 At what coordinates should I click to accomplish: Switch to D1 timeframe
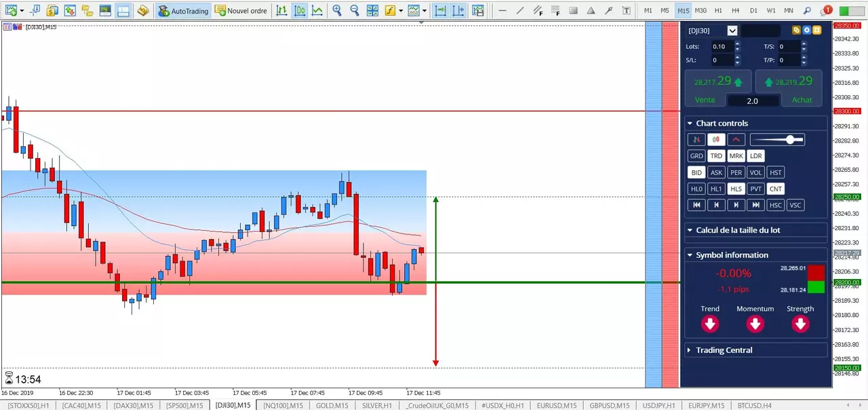pyautogui.click(x=753, y=10)
